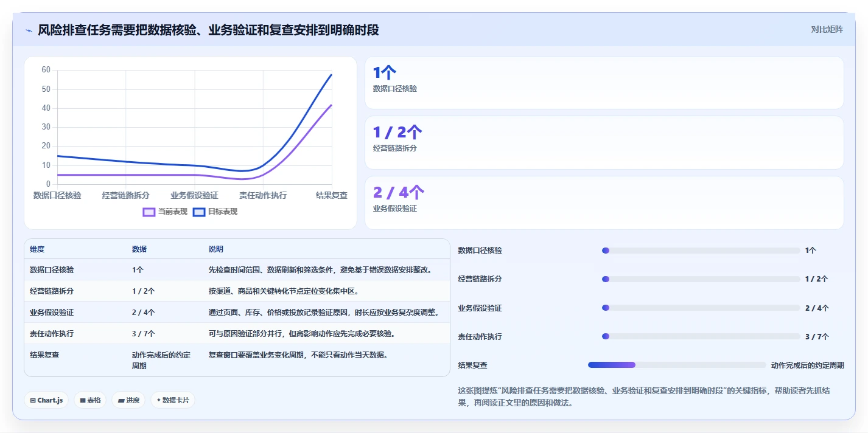Click the 责任动作执行 progress bar
The height and width of the screenshot is (433, 868).
point(701,336)
